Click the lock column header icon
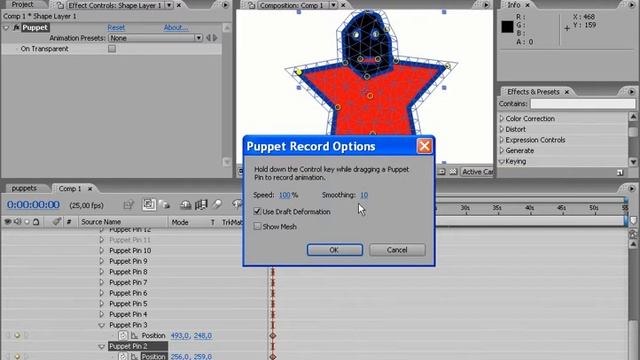 (x=36, y=222)
